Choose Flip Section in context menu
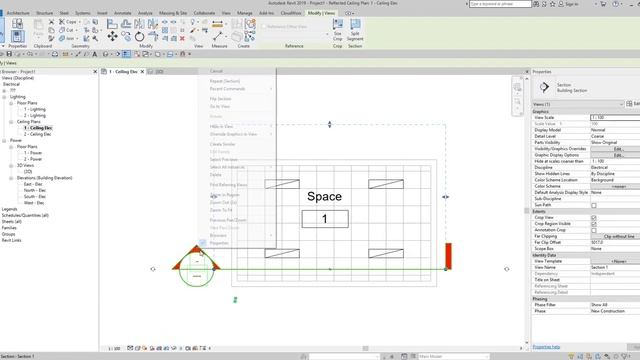The height and width of the screenshot is (360, 640). pyautogui.click(x=220, y=99)
